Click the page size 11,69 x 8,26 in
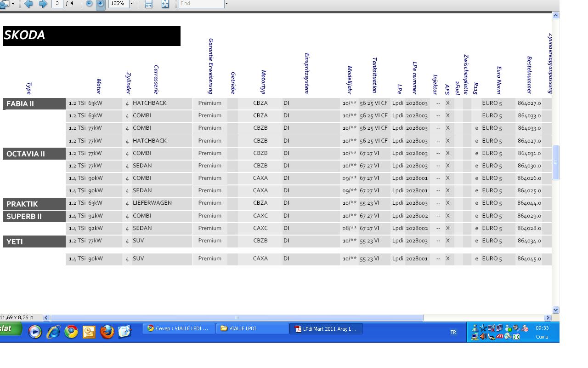The width and height of the screenshot is (588, 368). 17,317
